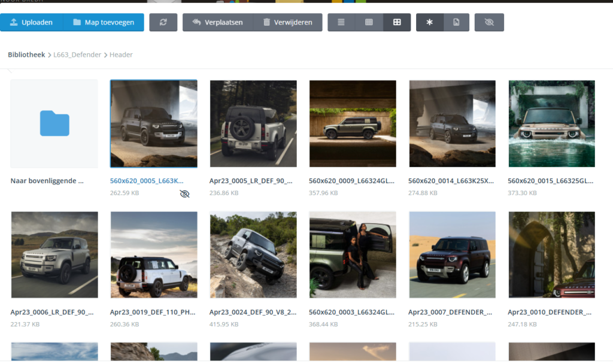The width and height of the screenshot is (613, 364).
Task: Click the 247.18 KB file size
Action: 522,324
